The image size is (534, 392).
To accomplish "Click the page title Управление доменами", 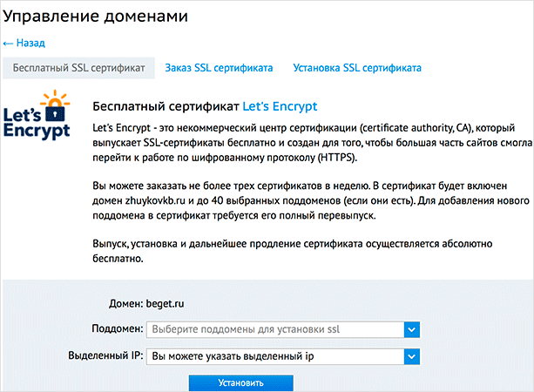I will [x=95, y=16].
